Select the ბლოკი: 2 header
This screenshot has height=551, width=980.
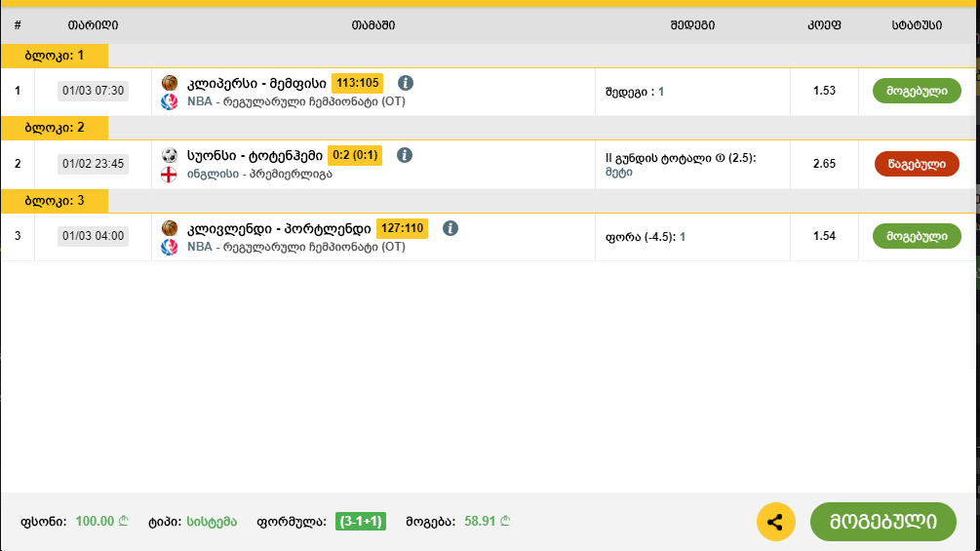pos(55,128)
